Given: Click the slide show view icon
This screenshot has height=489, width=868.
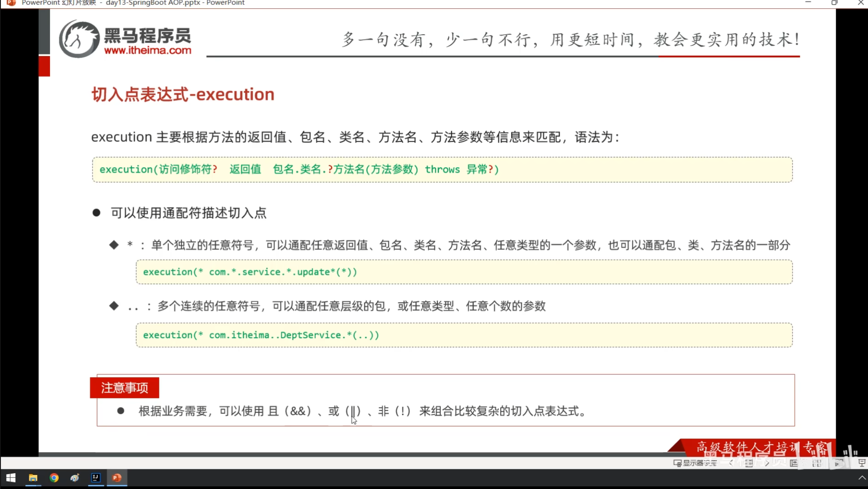Looking at the screenshot, I should [x=861, y=463].
